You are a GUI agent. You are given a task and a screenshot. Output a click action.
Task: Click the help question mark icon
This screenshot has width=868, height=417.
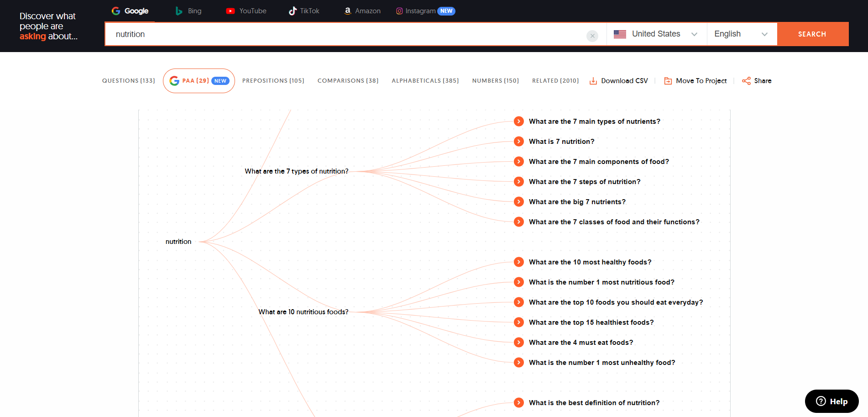[x=821, y=401]
